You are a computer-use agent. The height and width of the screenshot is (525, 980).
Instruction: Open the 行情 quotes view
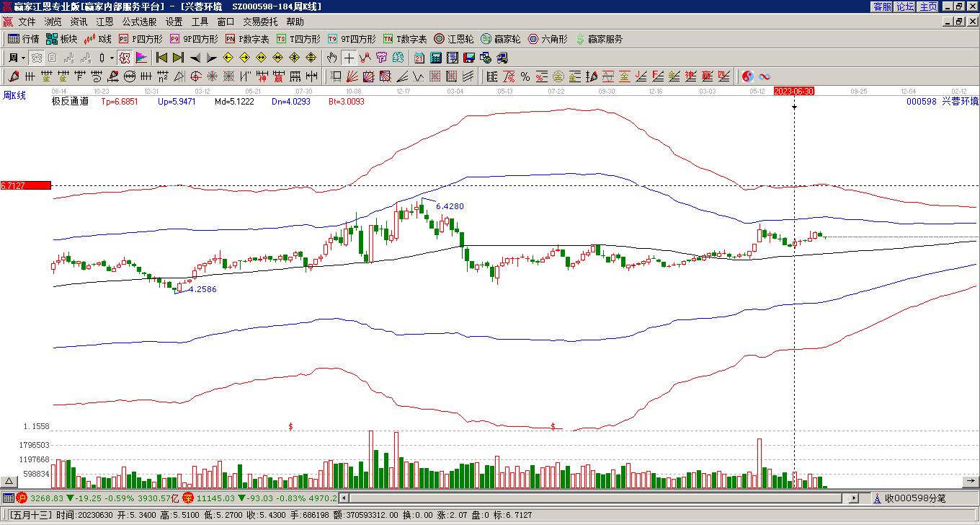pos(24,39)
